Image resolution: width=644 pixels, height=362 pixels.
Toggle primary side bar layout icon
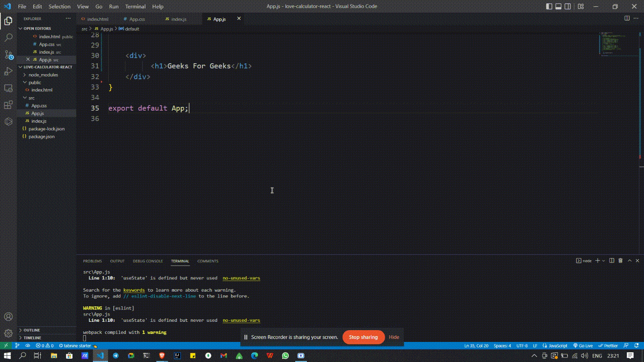[x=549, y=6]
